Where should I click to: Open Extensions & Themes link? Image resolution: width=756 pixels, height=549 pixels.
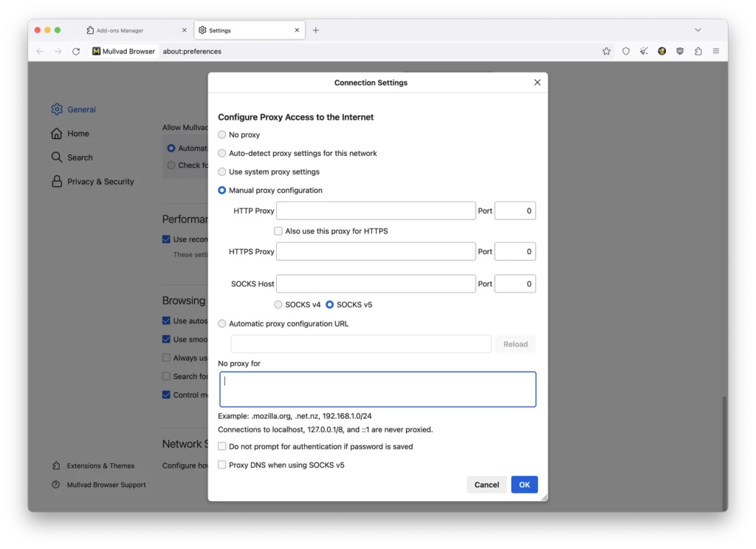(94, 466)
